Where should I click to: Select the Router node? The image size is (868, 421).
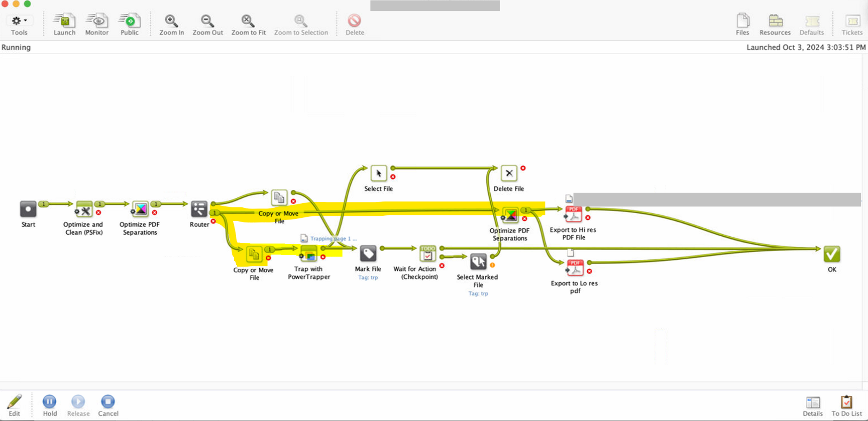199,209
